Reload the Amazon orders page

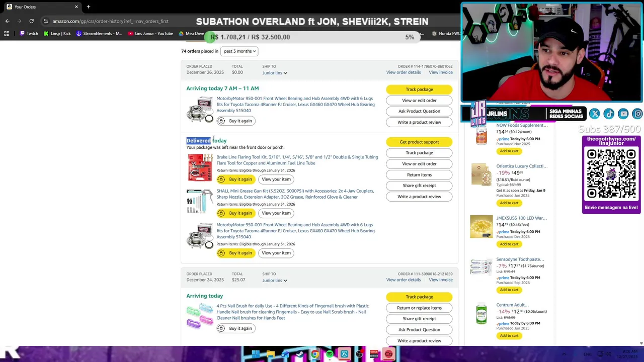[x=31, y=21]
